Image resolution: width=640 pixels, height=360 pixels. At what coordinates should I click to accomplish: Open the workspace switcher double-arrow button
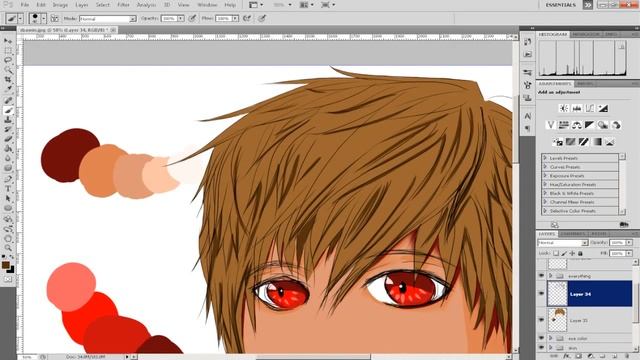pyautogui.click(x=587, y=5)
